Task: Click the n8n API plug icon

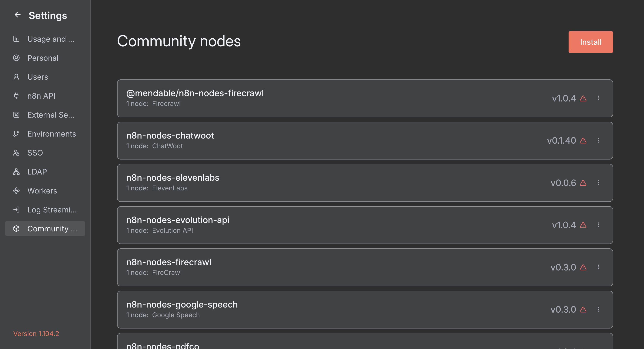Action: tap(16, 96)
